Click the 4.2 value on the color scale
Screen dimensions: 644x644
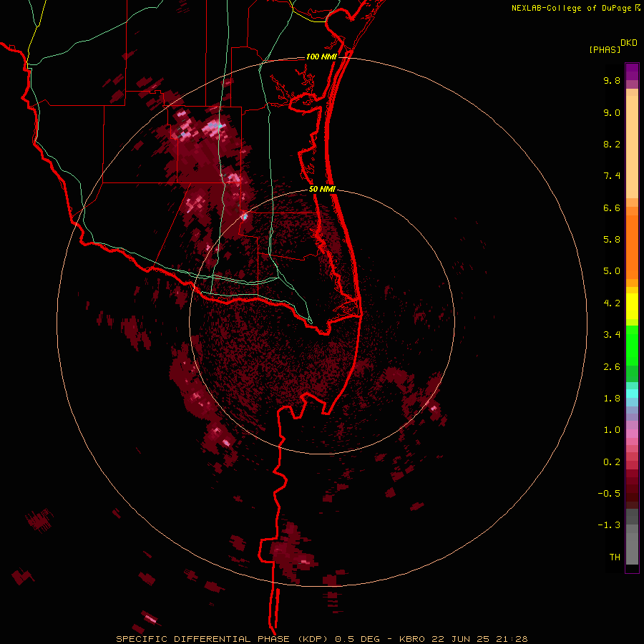612,303
